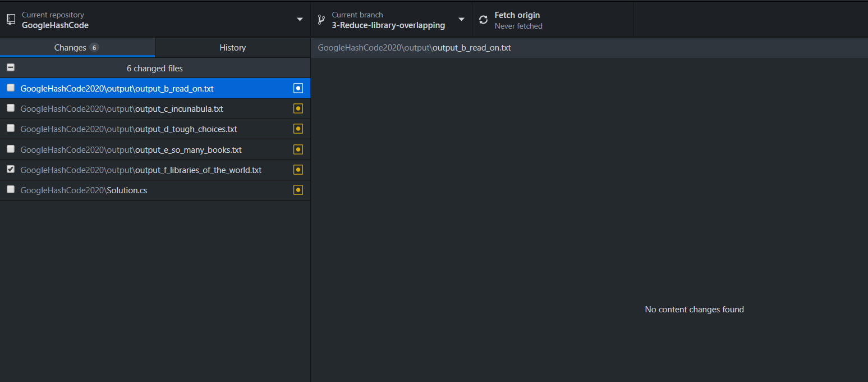Click Fetch origin to fetch remote changes

(516, 19)
